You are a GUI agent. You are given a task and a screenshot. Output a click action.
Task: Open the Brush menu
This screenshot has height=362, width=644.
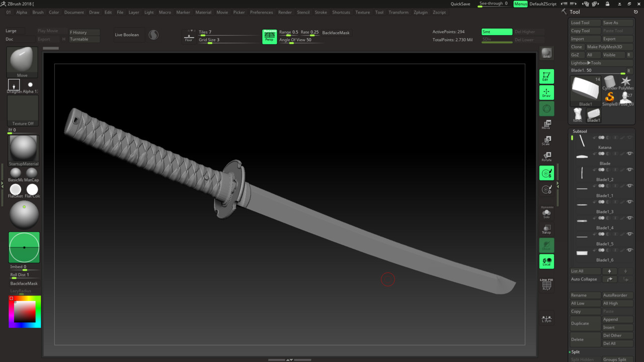click(38, 12)
